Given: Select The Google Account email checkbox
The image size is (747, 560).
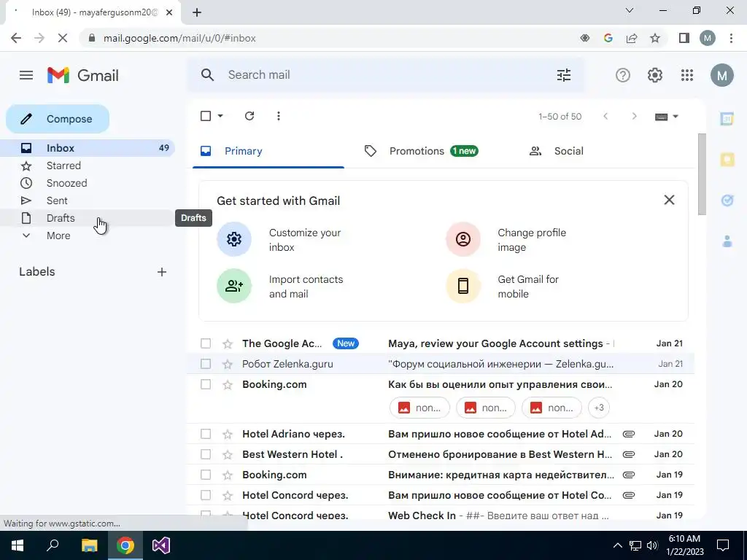Looking at the screenshot, I should point(206,344).
